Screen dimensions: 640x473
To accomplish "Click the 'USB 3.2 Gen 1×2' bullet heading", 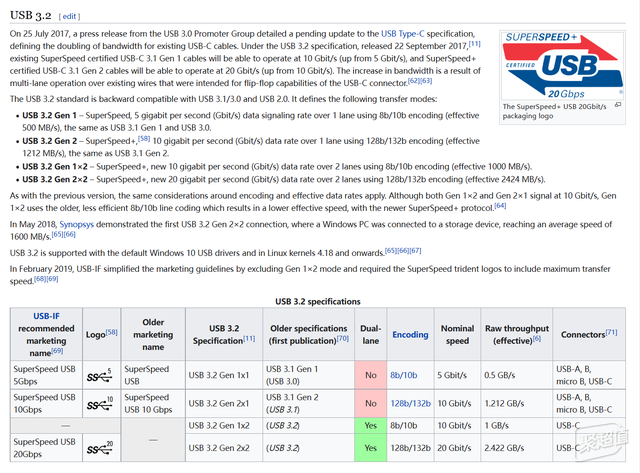I will coord(55,167).
